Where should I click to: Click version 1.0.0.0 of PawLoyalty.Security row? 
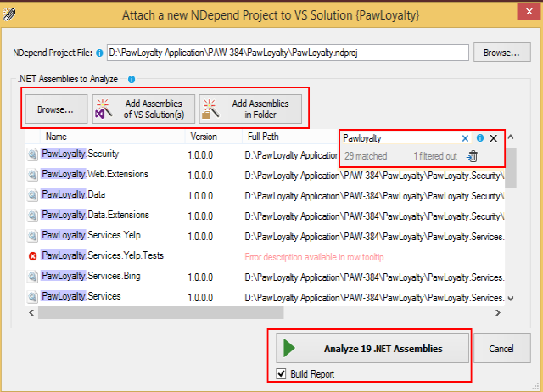[200, 155]
